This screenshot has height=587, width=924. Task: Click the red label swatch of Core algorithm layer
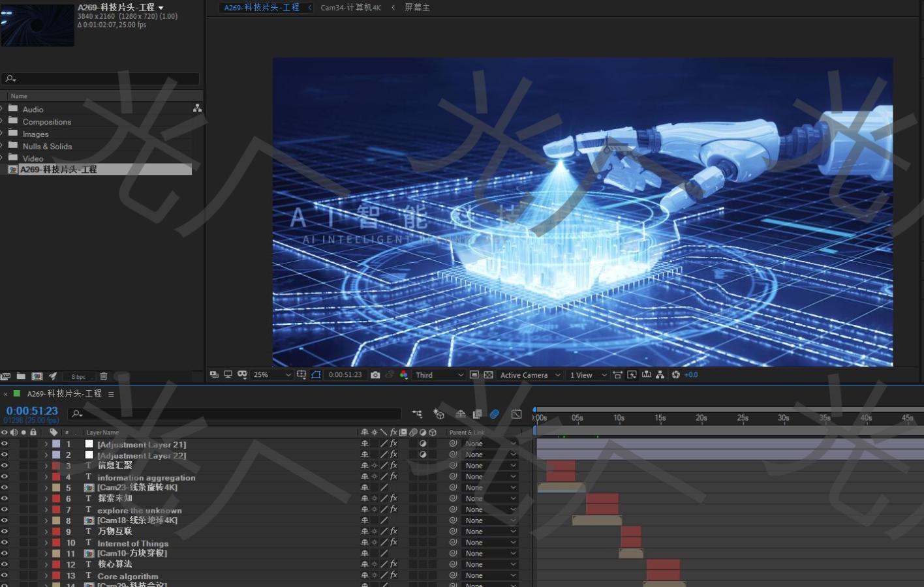(55, 575)
